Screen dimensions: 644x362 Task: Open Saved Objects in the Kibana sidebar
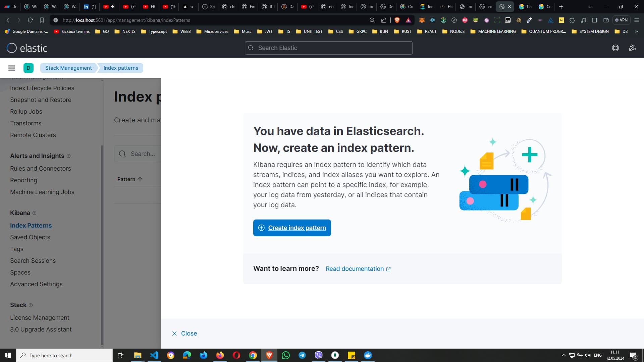tap(30, 237)
